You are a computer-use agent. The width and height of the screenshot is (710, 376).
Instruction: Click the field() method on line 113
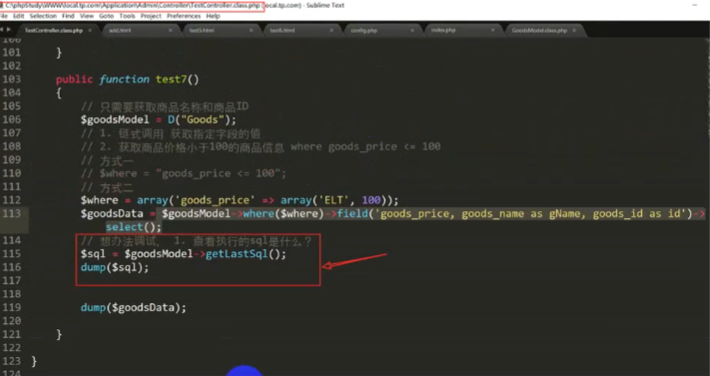pos(352,213)
